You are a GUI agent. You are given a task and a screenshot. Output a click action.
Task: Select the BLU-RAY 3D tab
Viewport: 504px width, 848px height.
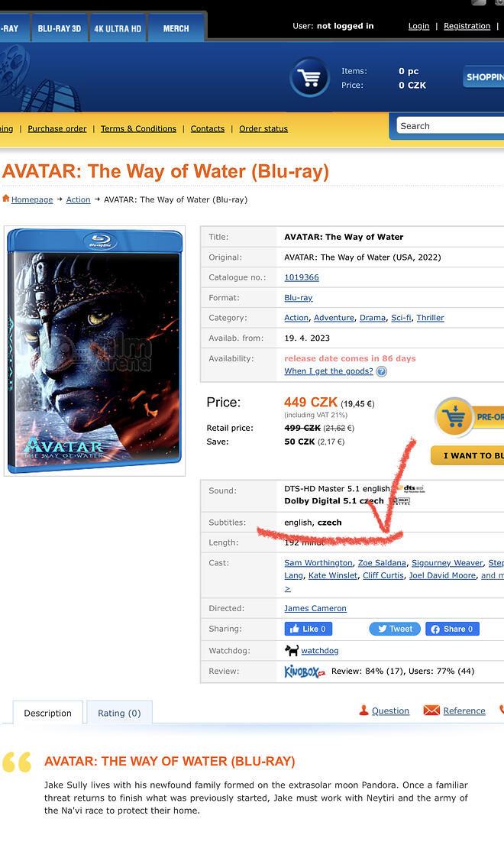[60, 28]
